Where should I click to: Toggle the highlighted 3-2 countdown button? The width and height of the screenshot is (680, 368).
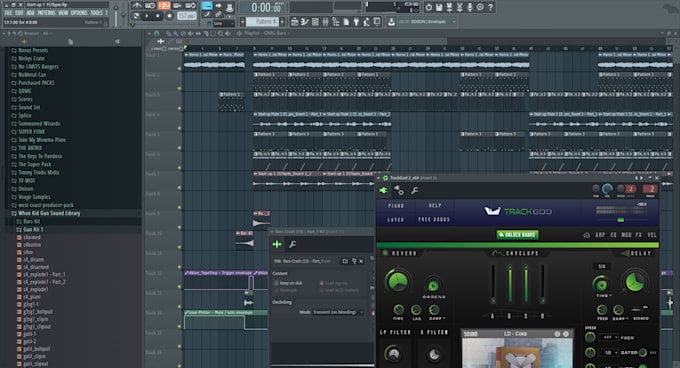[164, 6]
